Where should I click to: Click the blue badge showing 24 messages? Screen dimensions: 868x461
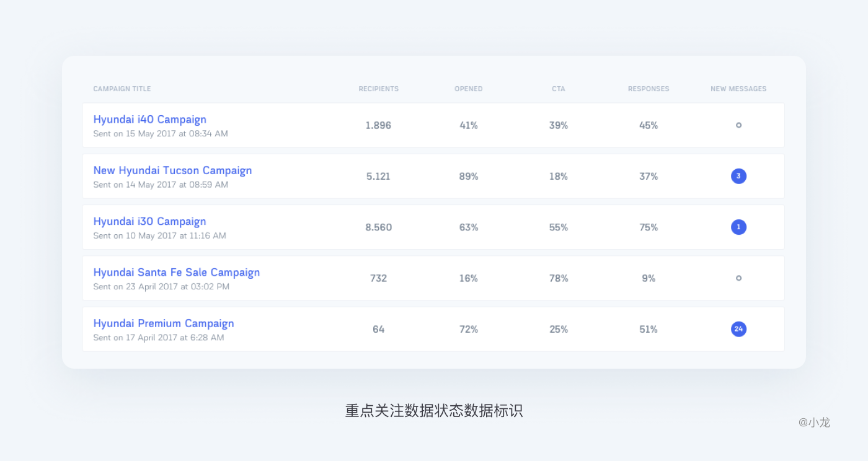738,329
